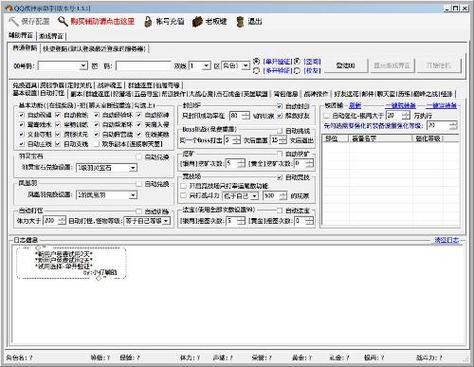Open the 双线 line dropdown showing 1

[200, 66]
